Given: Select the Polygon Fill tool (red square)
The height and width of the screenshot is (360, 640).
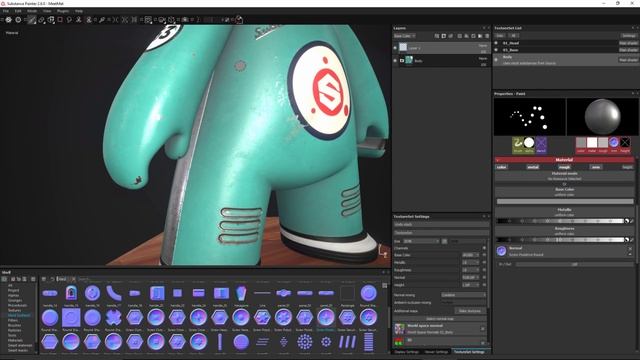Looking at the screenshot, I should [60, 20].
